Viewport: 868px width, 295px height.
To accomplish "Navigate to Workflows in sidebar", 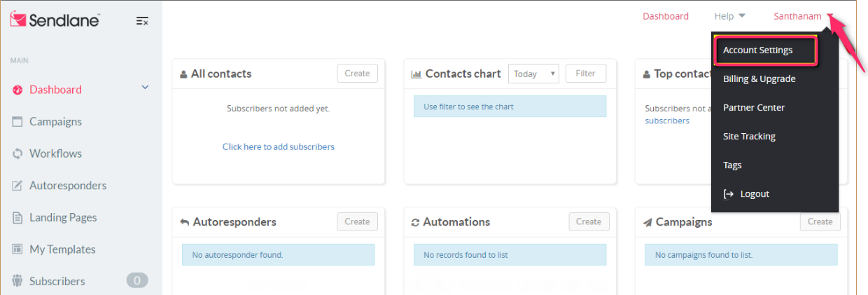I will pos(55,153).
